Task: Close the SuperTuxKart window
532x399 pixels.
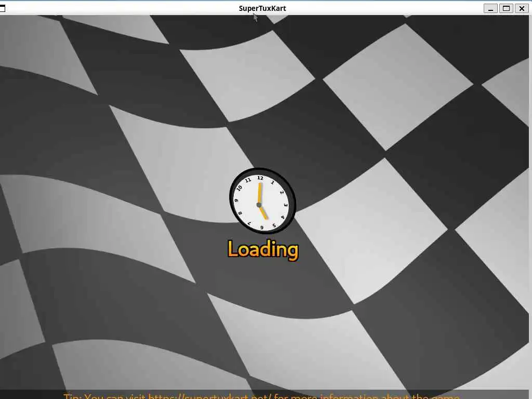Action: pos(522,8)
